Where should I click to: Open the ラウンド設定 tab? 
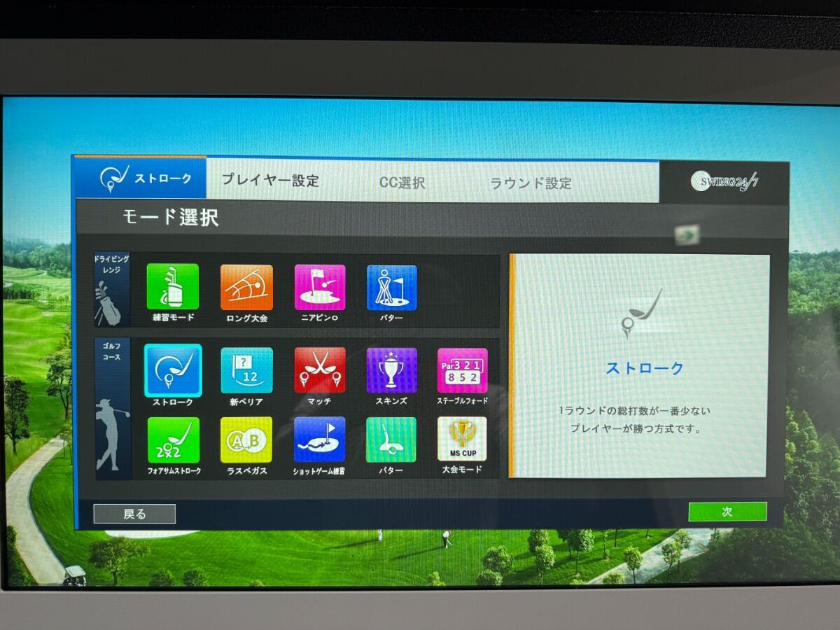tap(531, 183)
